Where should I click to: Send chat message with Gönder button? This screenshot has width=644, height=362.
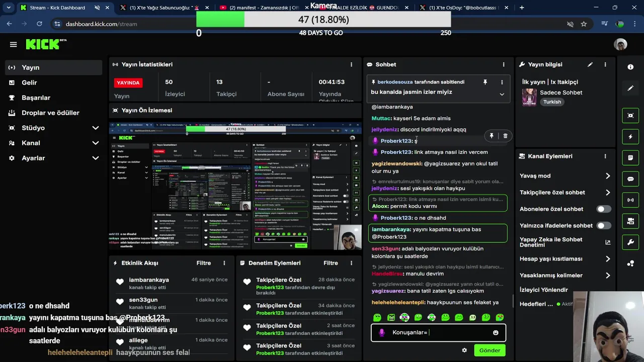490,350
